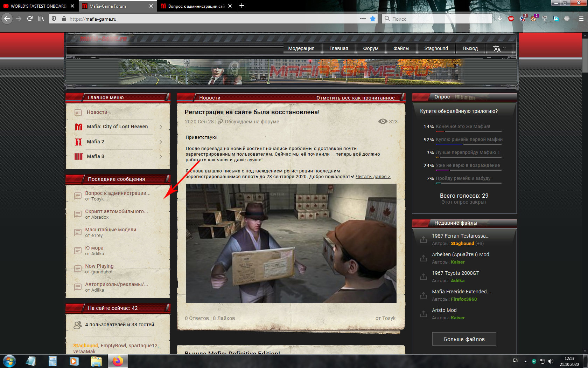
Task: Click the Mafia: City of Lost Heaven M icon
Action: pyautogui.click(x=78, y=127)
